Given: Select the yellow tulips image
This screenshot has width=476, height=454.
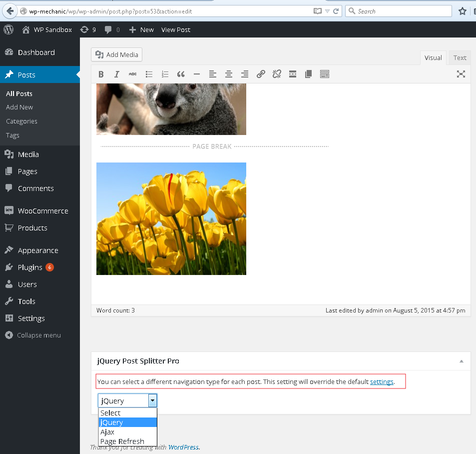Looking at the screenshot, I should [x=171, y=218].
